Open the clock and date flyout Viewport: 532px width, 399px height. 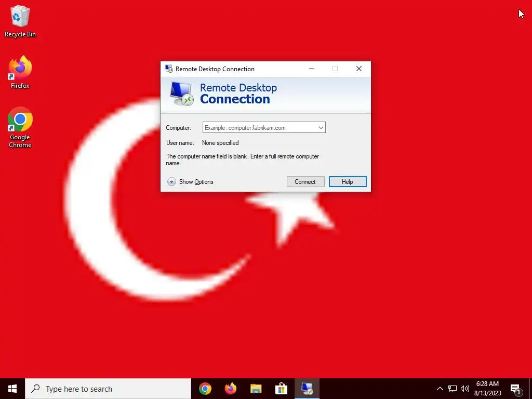click(x=487, y=389)
